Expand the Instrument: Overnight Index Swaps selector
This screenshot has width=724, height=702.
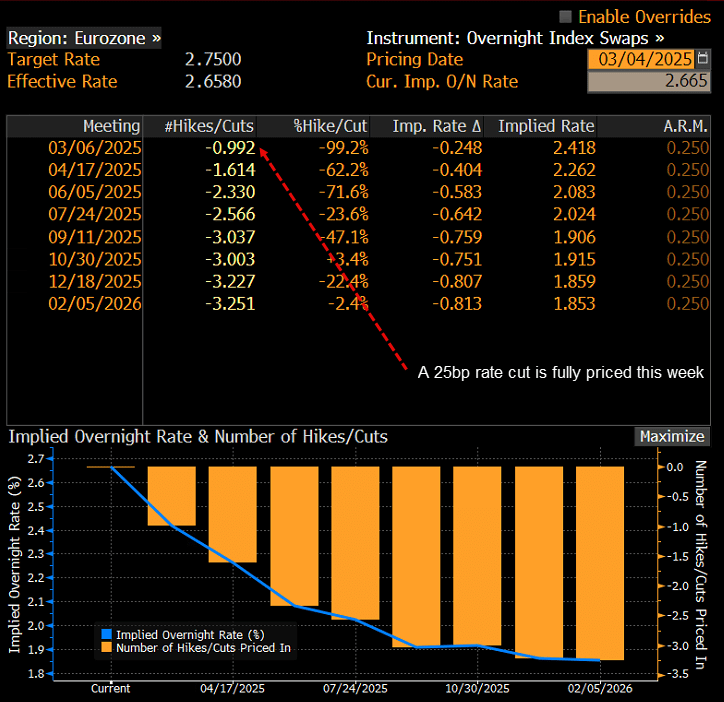515,38
